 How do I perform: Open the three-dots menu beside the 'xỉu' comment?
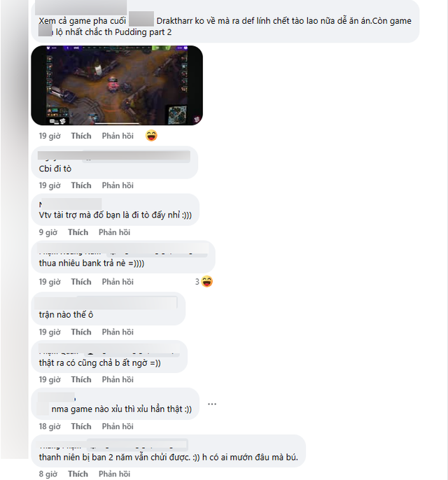212,404
